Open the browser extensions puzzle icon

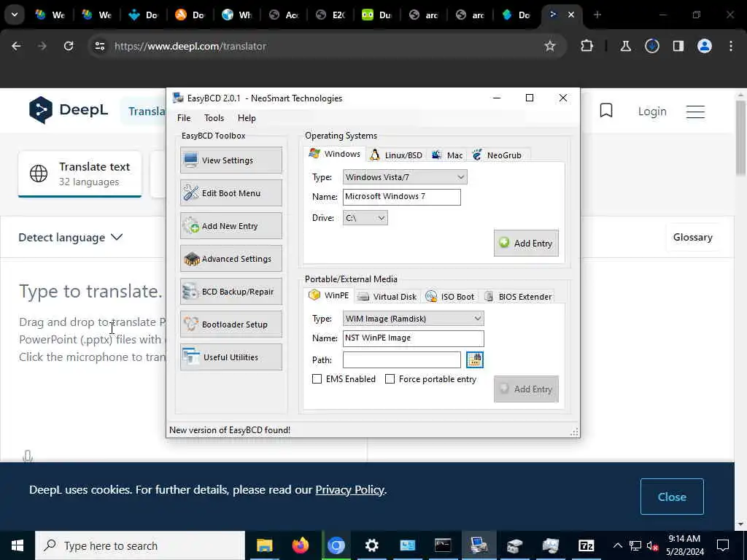click(587, 46)
